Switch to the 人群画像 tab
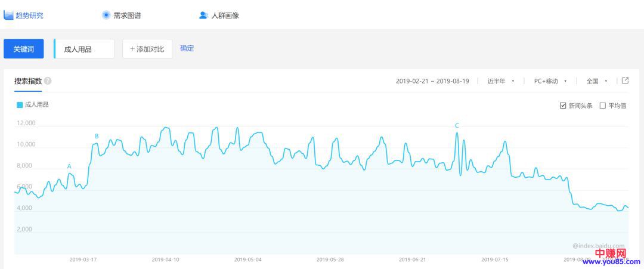Viewport: 644px width, 269px height. click(225, 15)
